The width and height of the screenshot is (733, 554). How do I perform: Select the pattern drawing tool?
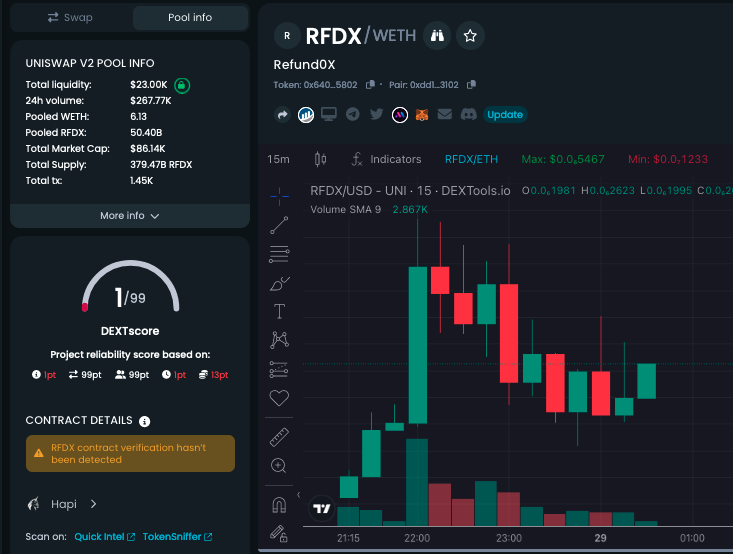[279, 340]
